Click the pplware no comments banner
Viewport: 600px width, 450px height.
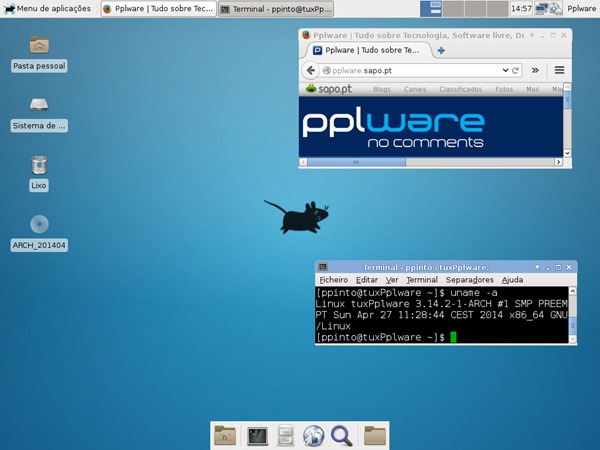431,127
